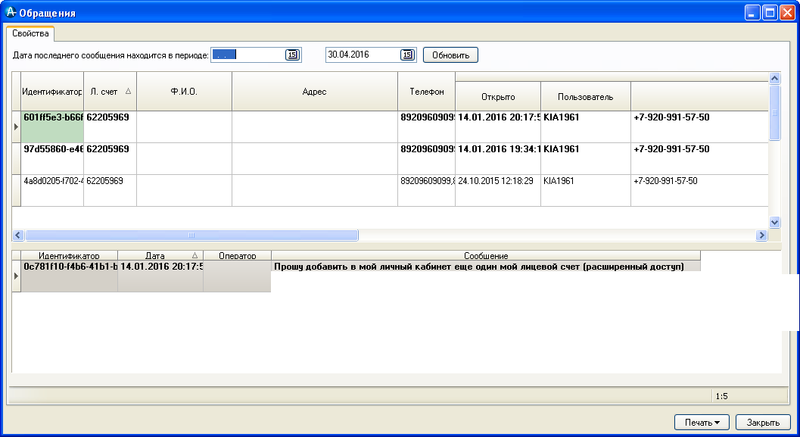Open the Печать dropdown button

pyautogui.click(x=703, y=421)
